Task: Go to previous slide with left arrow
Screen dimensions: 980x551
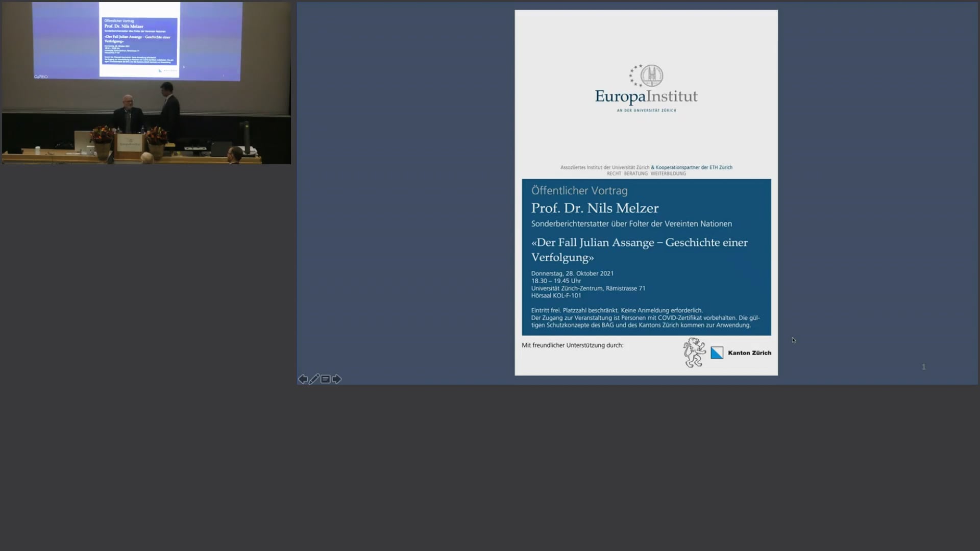Action: point(303,379)
